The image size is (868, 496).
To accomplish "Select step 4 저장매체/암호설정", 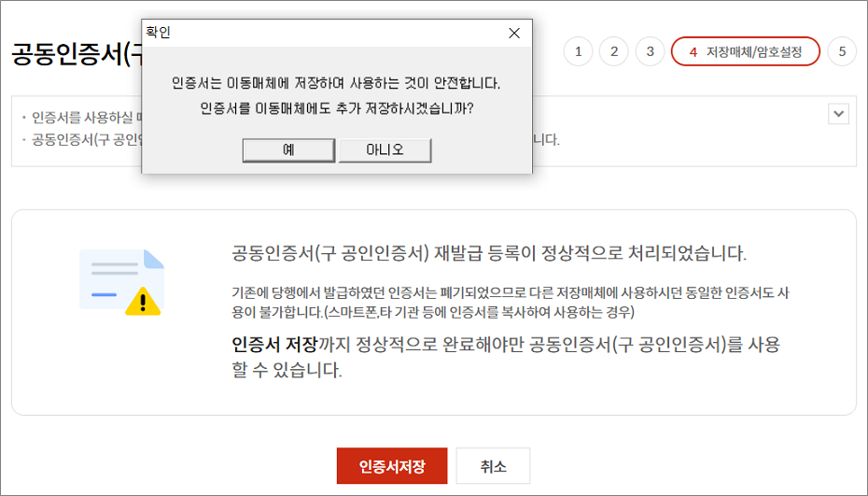I will coord(746,51).
